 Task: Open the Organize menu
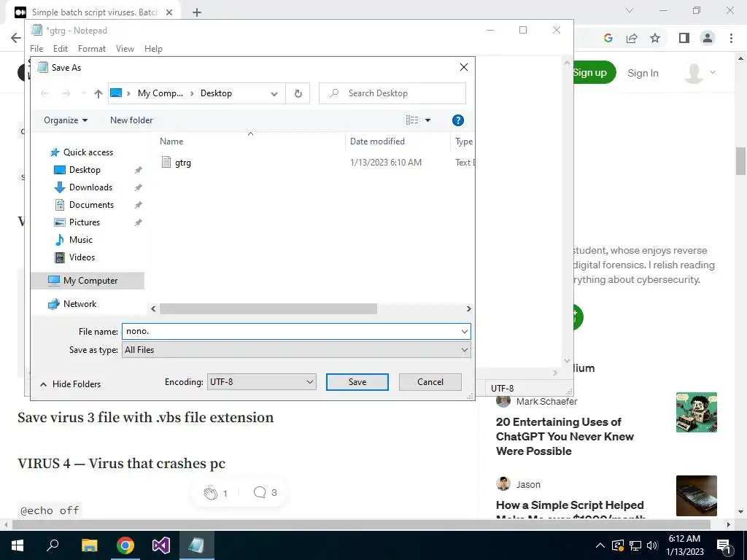click(x=66, y=120)
